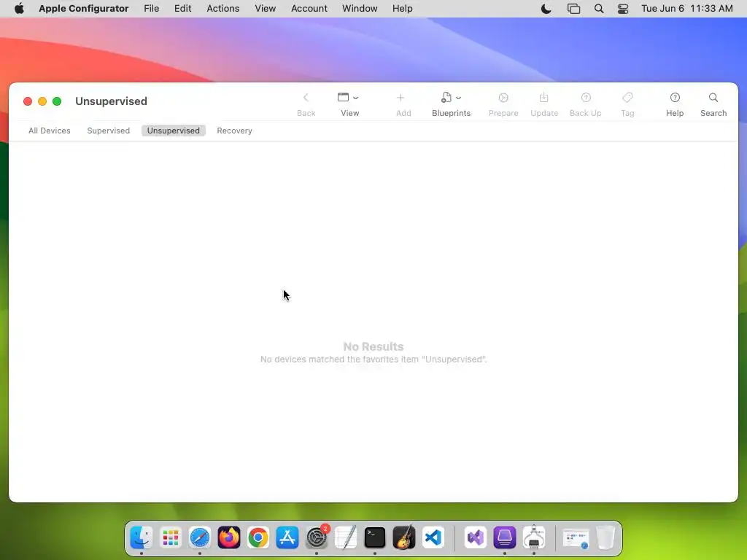The image size is (747, 560).
Task: Open Help via toolbar question mark icon
Action: point(675,98)
